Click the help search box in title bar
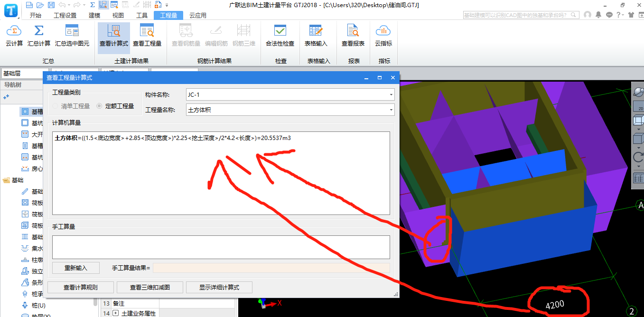 tap(522, 15)
